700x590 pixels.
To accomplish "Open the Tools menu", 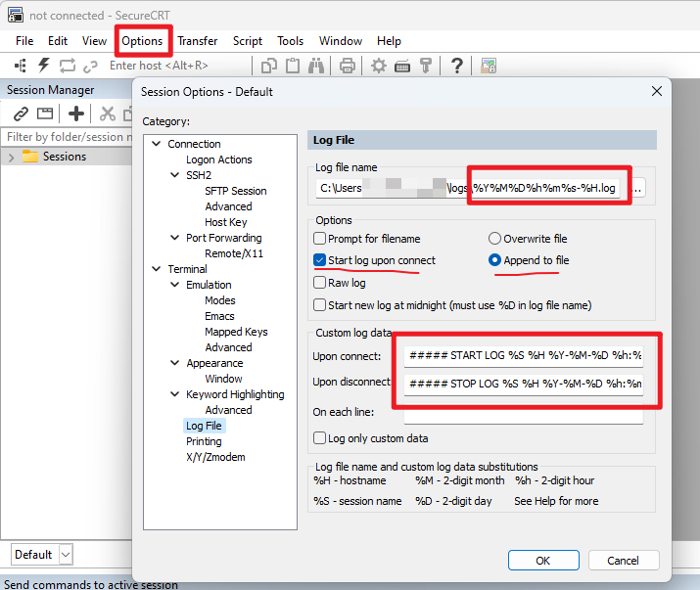I will [290, 41].
